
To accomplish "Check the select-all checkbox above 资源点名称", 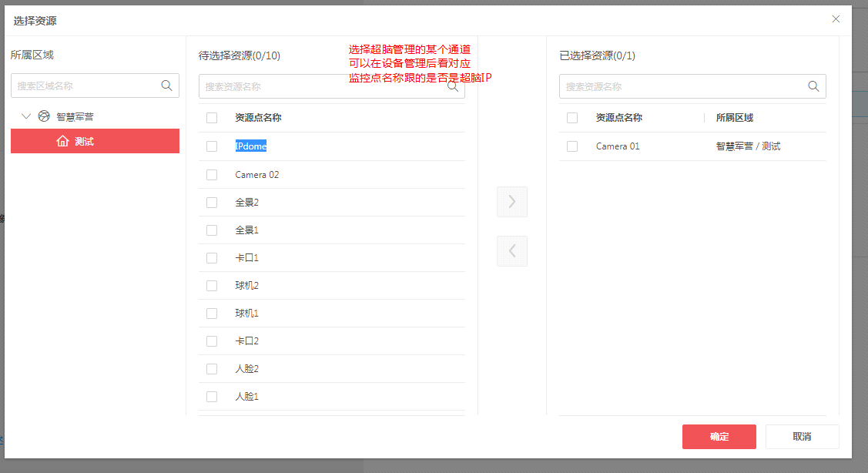I will click(x=211, y=118).
